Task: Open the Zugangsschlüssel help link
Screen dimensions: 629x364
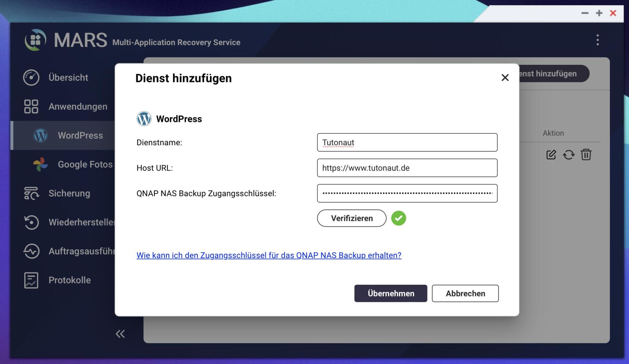Action: pyautogui.click(x=269, y=255)
